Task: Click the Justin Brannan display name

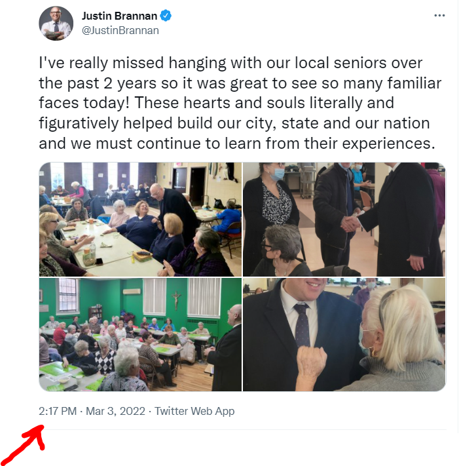Action: click(x=119, y=16)
